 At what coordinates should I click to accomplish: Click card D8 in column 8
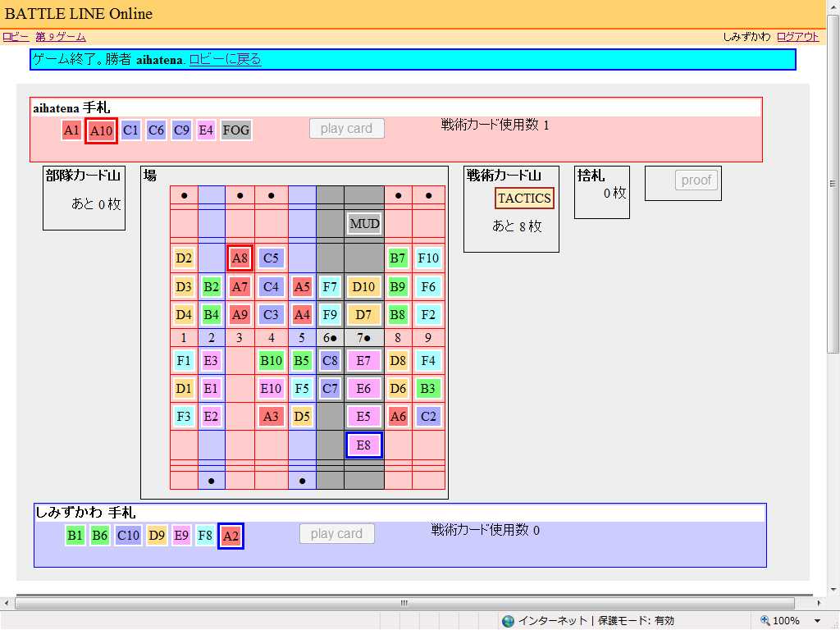(398, 361)
